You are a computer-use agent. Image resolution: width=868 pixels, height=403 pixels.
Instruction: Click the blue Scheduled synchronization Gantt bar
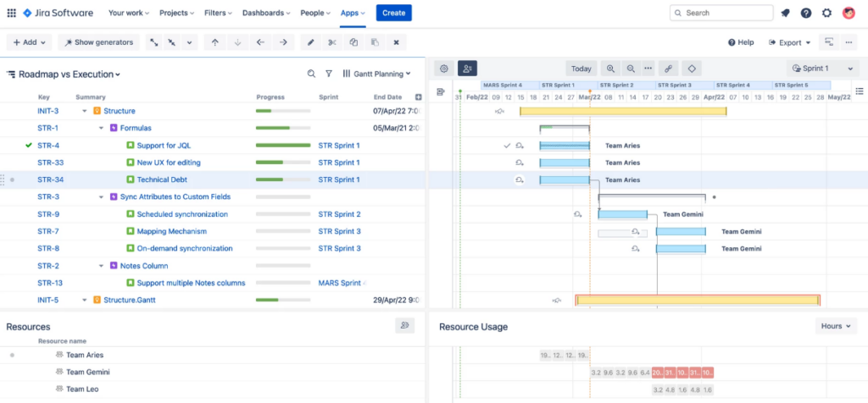coord(623,214)
